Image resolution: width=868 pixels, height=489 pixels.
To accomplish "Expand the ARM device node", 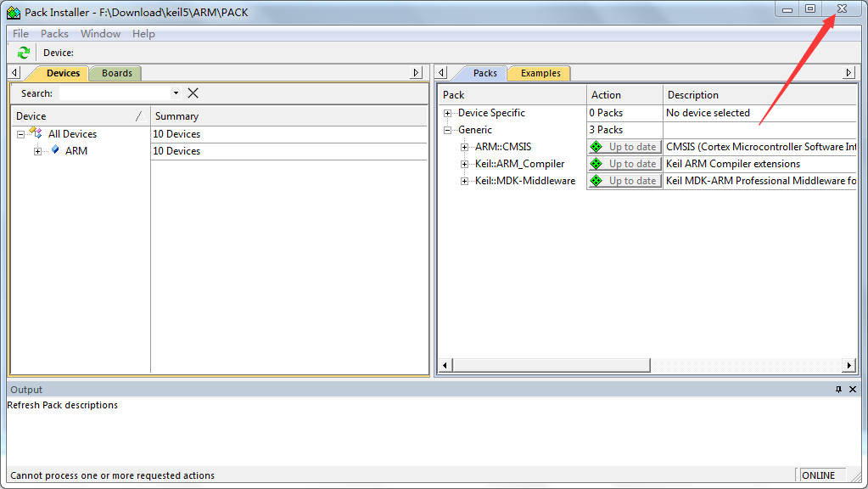I will (x=37, y=151).
